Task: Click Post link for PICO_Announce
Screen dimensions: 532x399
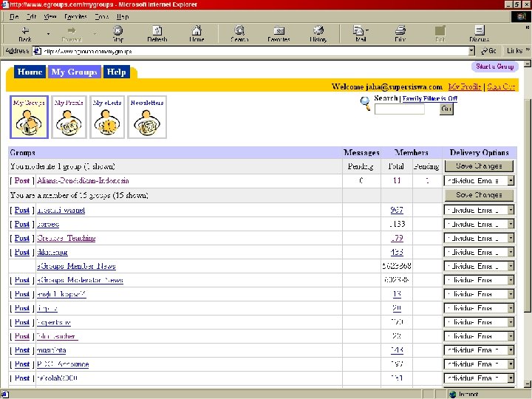Action: (x=22, y=364)
